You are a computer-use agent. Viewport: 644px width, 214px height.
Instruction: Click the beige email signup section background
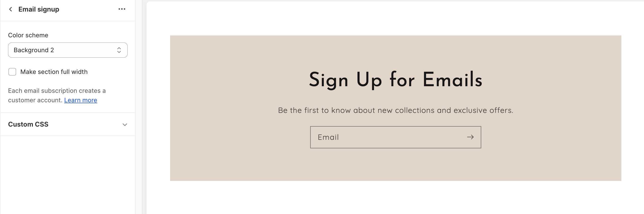pyautogui.click(x=225, y=160)
